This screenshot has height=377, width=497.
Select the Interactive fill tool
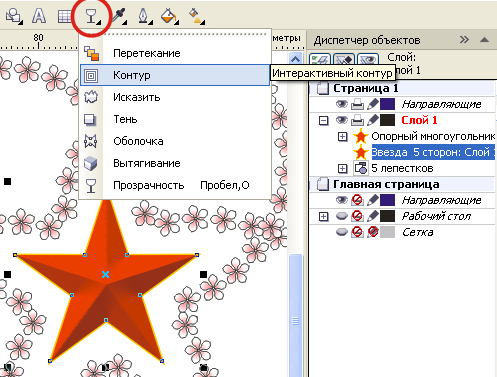(x=196, y=16)
